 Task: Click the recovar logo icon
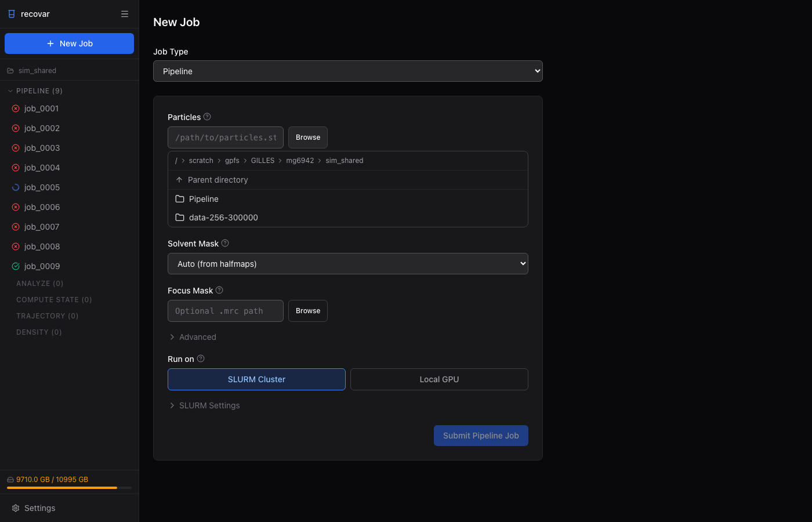tap(12, 14)
